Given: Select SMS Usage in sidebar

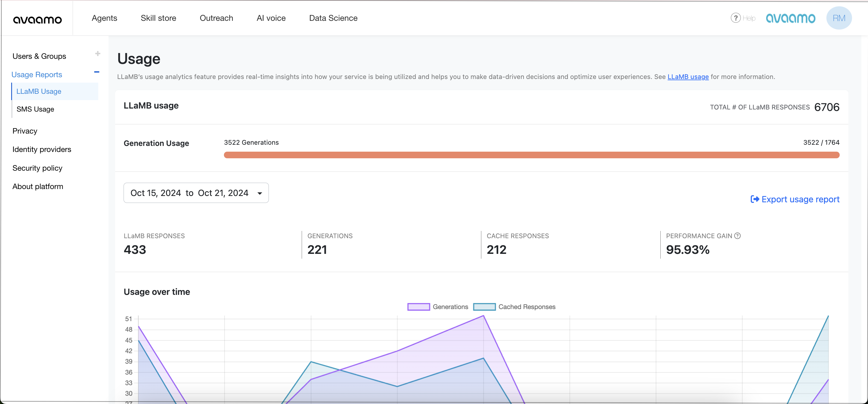Looking at the screenshot, I should (35, 109).
